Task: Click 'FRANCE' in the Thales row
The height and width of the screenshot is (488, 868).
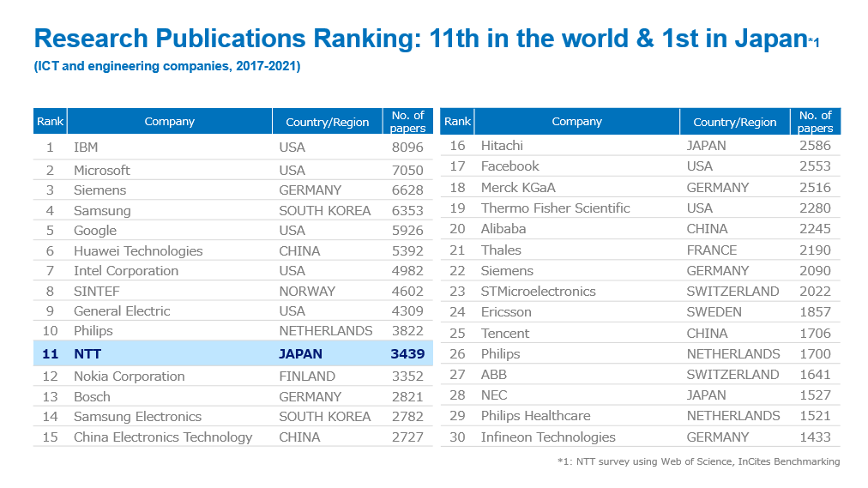Action: pos(712,250)
